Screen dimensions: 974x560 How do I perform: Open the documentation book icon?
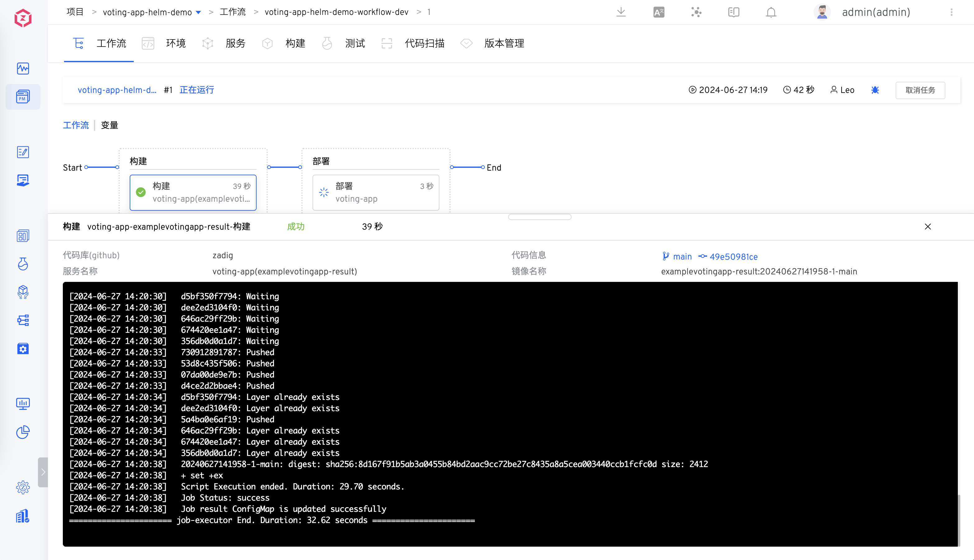point(734,12)
